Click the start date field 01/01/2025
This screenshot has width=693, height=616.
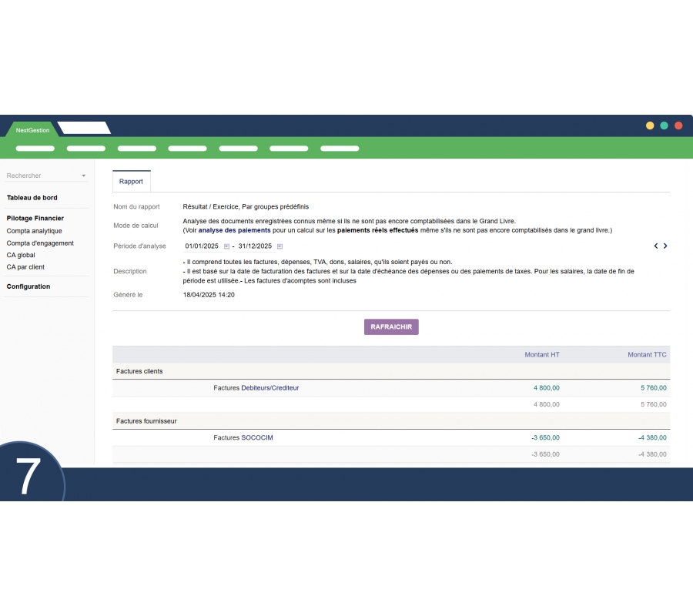pos(202,246)
